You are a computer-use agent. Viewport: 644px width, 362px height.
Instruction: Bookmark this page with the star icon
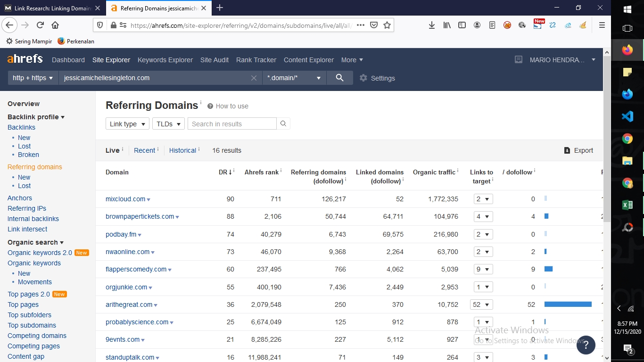tap(387, 25)
